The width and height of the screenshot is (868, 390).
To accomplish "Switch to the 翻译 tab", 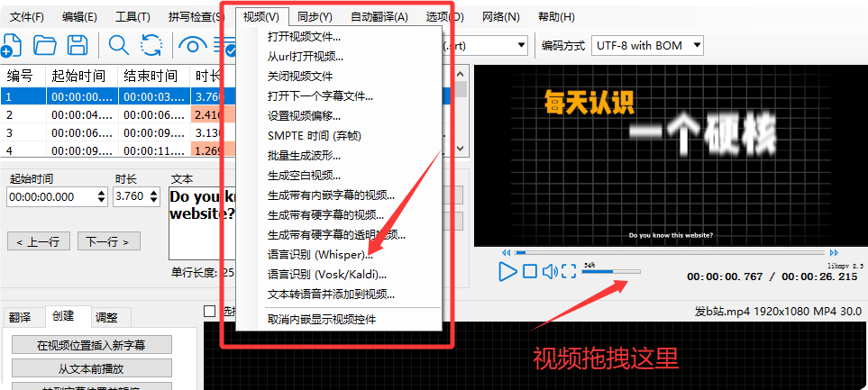I will pos(20,318).
